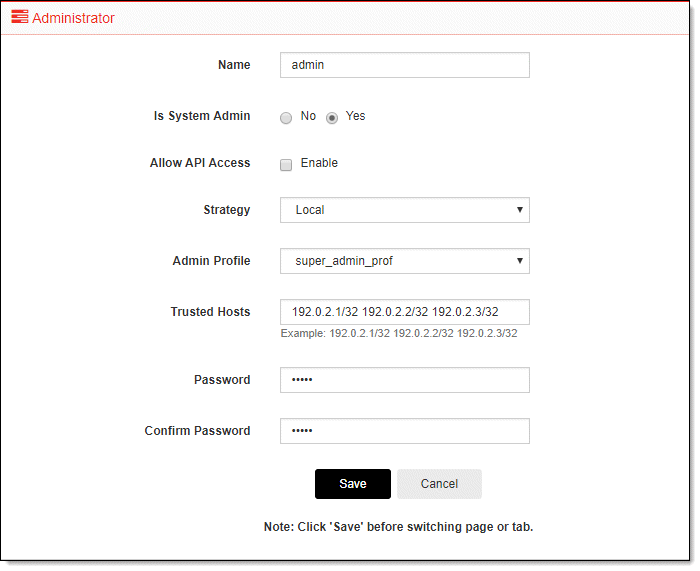The width and height of the screenshot is (700, 571).
Task: Click the Trusted Hosts label
Action: click(x=210, y=312)
